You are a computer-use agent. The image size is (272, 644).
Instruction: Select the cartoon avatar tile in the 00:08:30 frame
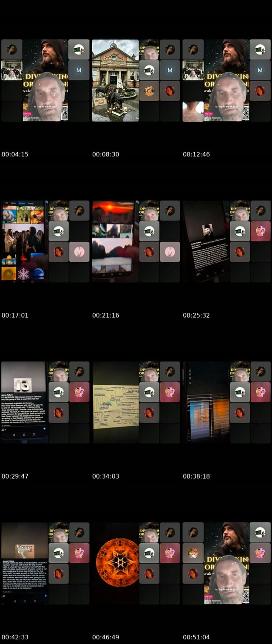149,91
